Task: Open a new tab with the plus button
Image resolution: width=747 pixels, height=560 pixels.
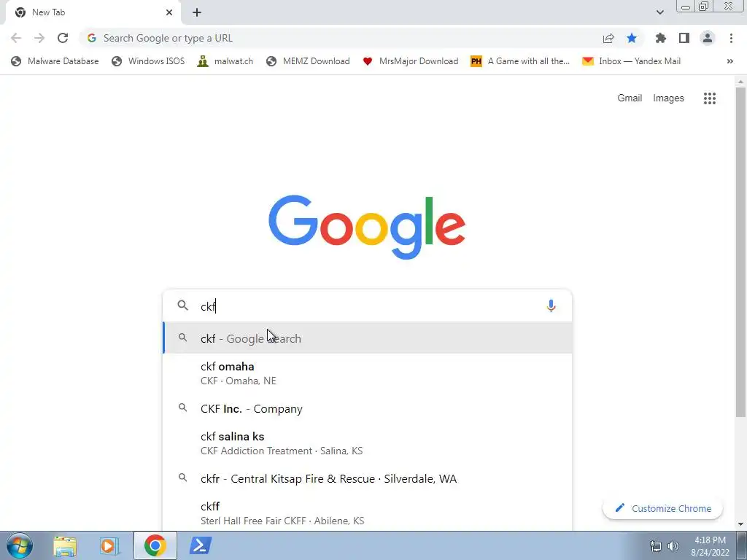Action: (197, 12)
